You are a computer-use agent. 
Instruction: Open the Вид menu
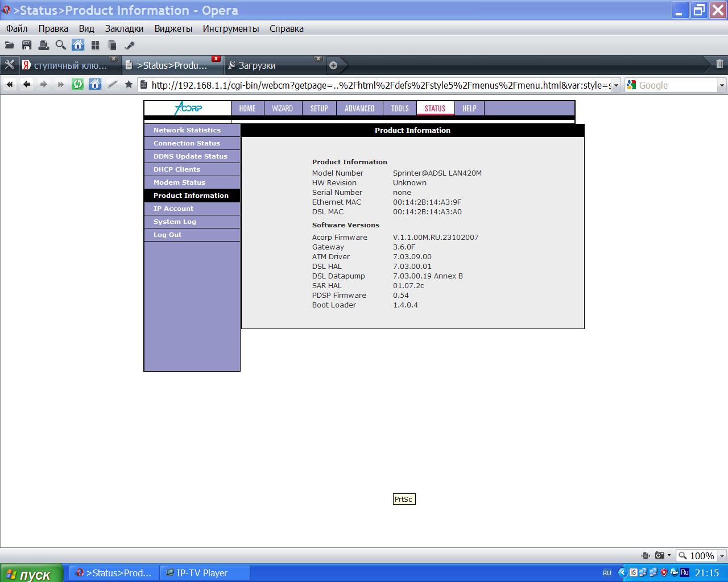[86, 28]
